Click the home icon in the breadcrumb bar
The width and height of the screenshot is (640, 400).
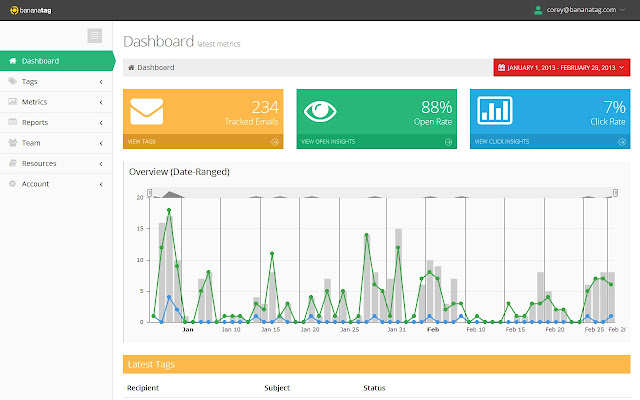pos(131,67)
